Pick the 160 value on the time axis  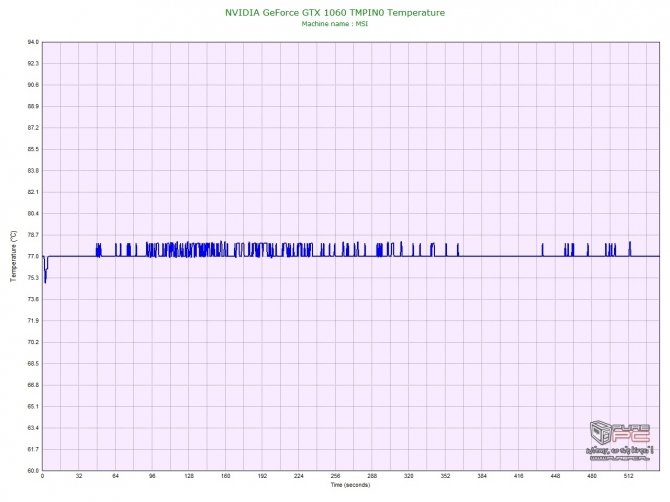tap(226, 476)
